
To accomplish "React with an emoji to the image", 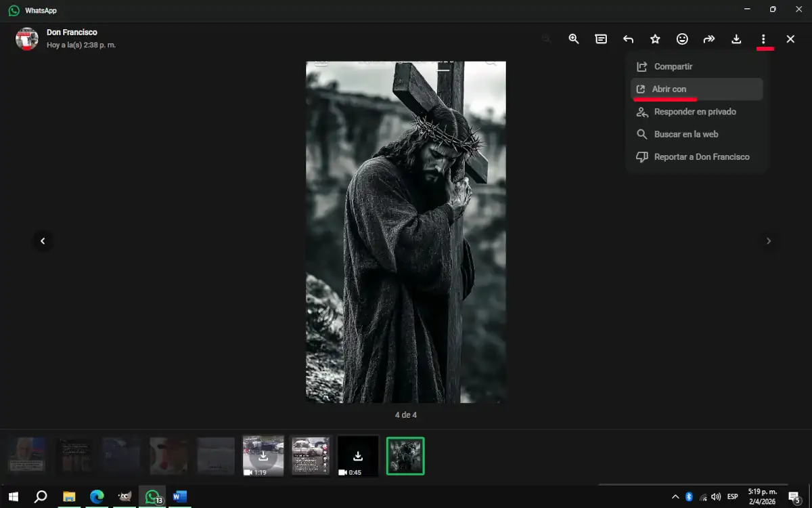I will [x=681, y=39].
